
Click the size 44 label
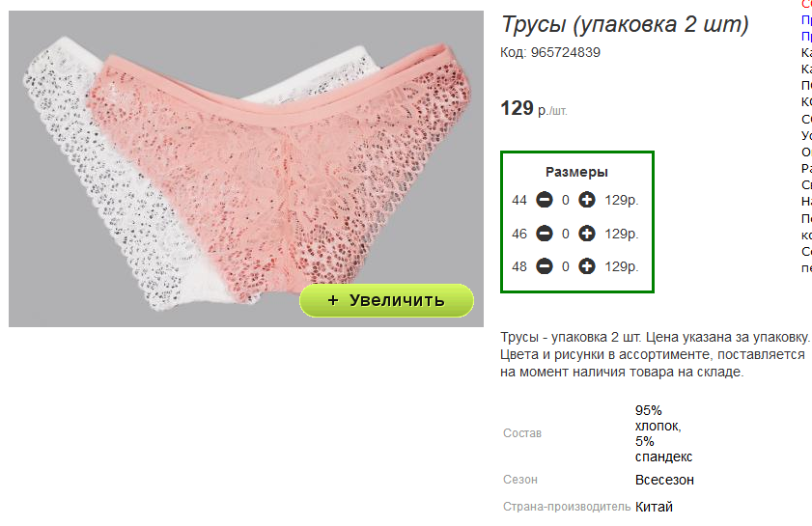point(518,201)
